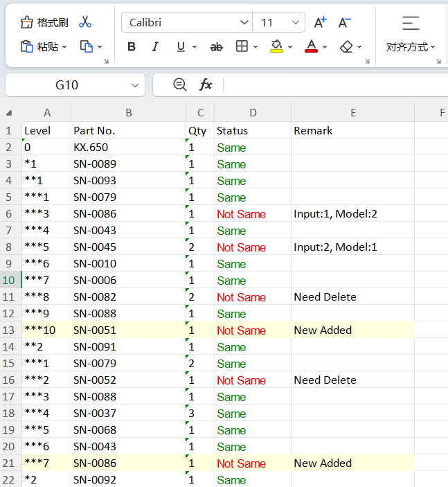
Task: Click cell with KX.650
Action: coord(129,148)
